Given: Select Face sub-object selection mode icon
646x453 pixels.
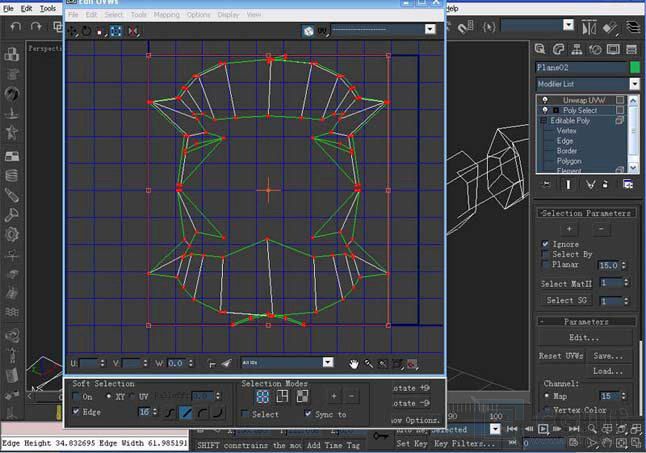Looking at the screenshot, I should pos(302,397).
